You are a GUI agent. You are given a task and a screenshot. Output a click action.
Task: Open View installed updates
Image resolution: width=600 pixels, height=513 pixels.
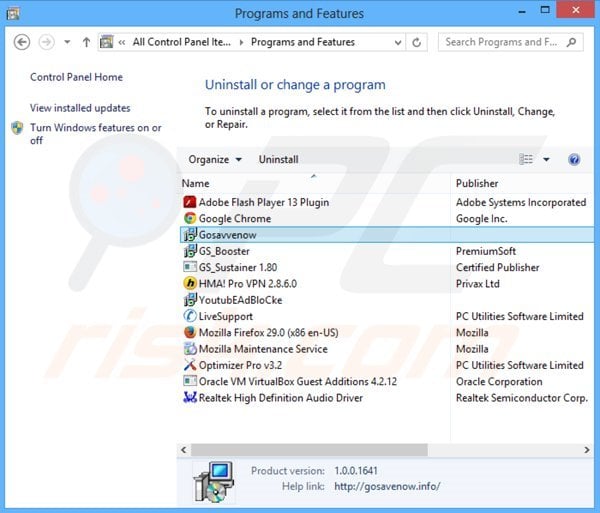click(x=80, y=108)
